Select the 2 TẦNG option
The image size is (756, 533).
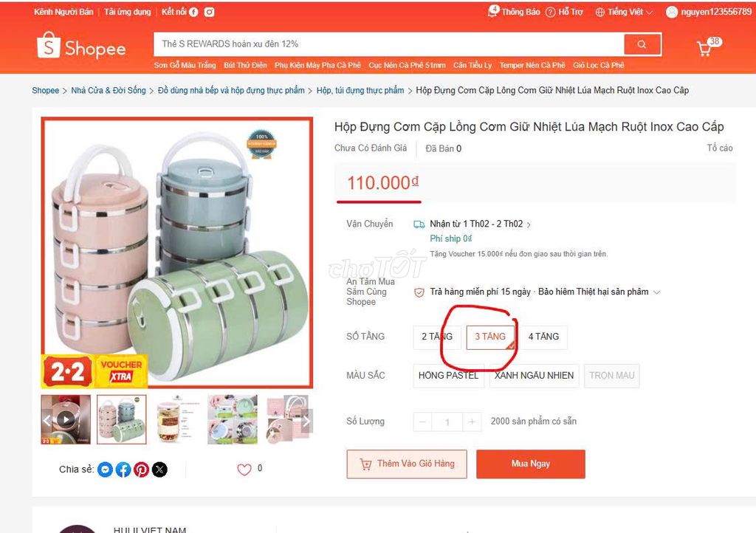(437, 337)
